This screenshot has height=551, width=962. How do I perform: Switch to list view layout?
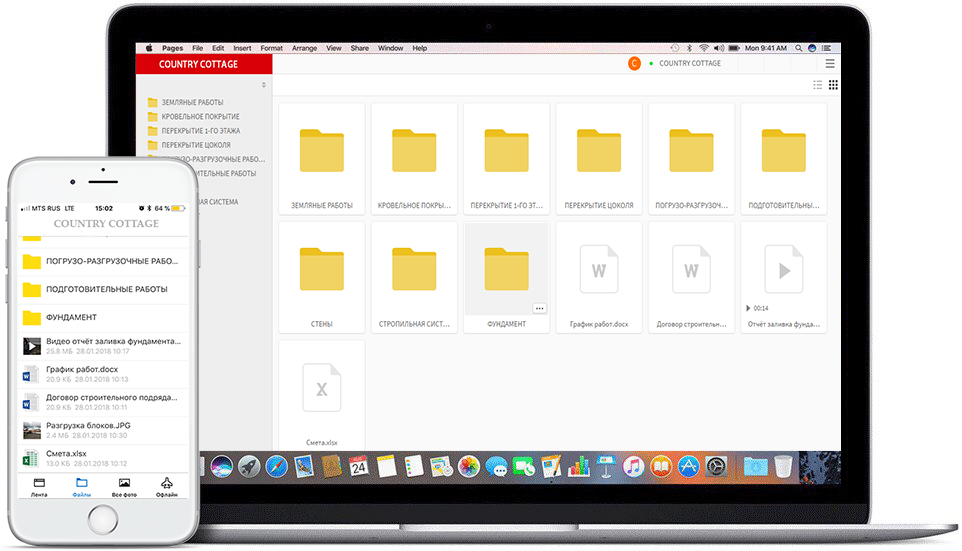pos(818,86)
